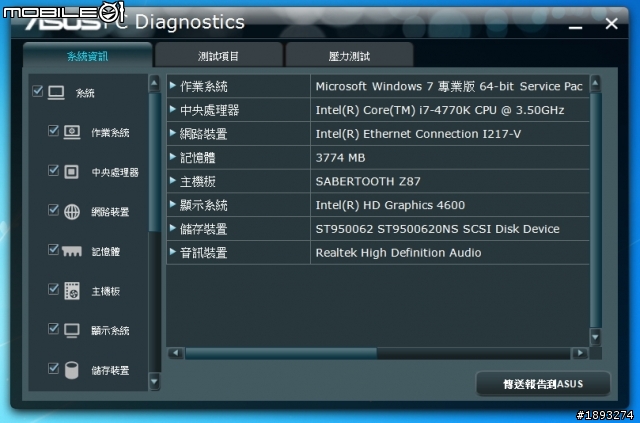Switch to the 系統資訊 tab

point(87,56)
